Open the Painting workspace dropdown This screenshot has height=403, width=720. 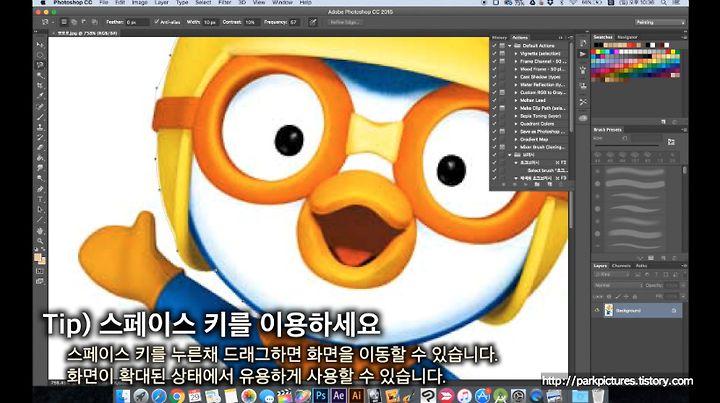click(660, 22)
